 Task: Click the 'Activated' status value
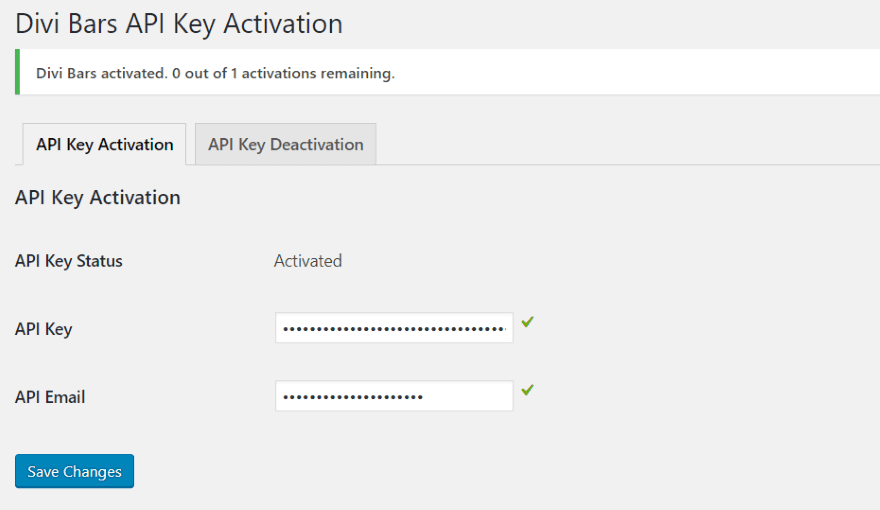click(x=308, y=261)
